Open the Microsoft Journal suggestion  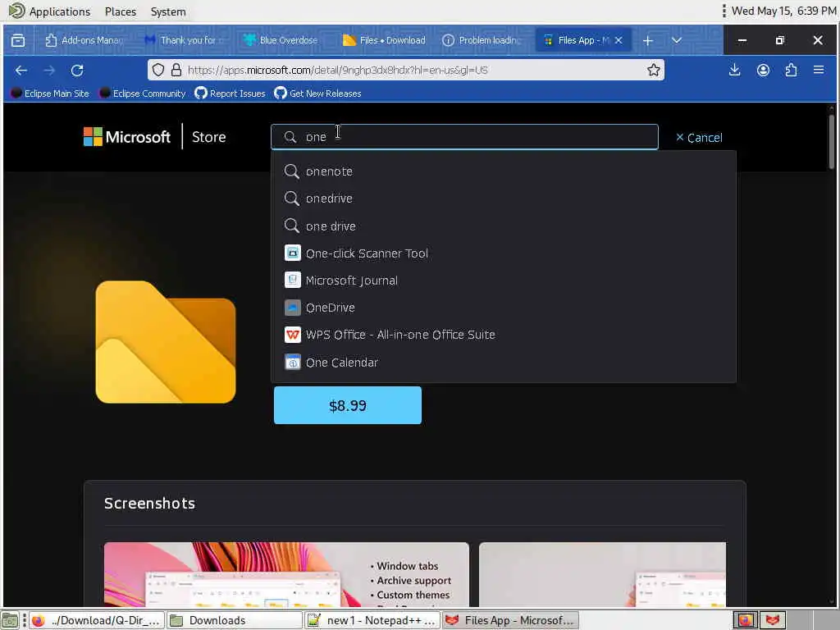(x=504, y=281)
